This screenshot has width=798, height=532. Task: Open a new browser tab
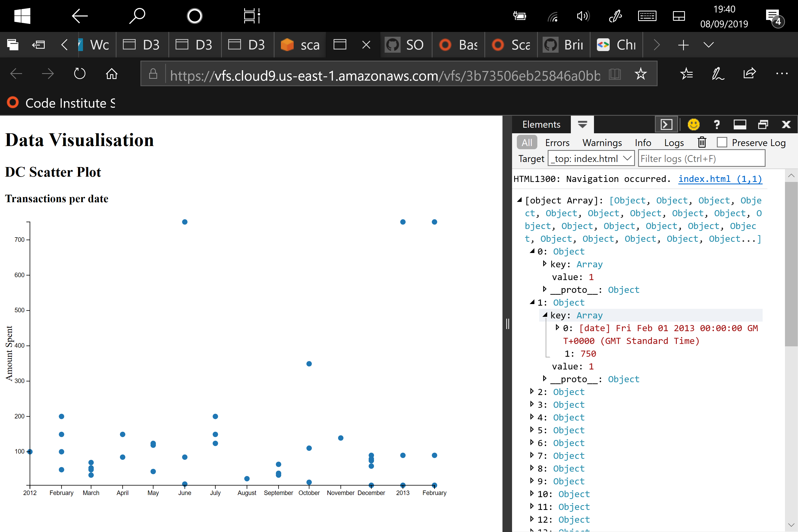pos(683,45)
